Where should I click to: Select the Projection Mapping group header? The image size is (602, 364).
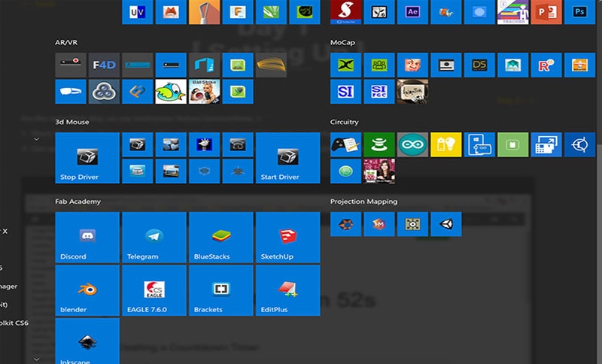(x=363, y=202)
